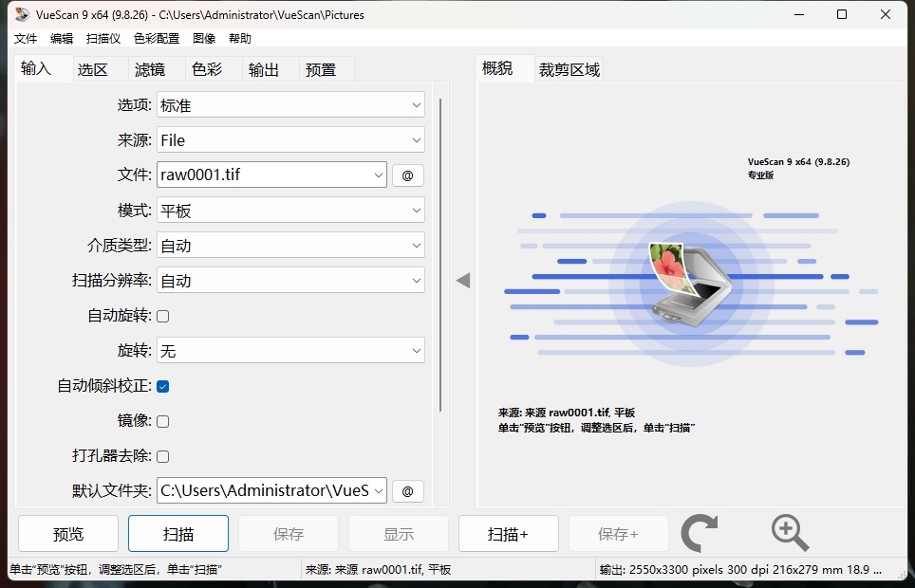Viewport: 915px width, 588px height.
Task: Click the status bar output size text
Action: pos(740,570)
